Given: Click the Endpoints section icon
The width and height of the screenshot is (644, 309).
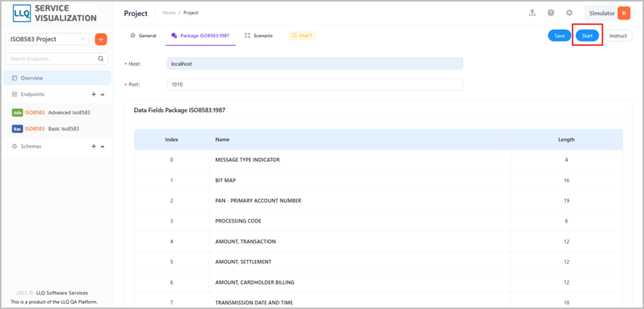Looking at the screenshot, I should (x=14, y=94).
